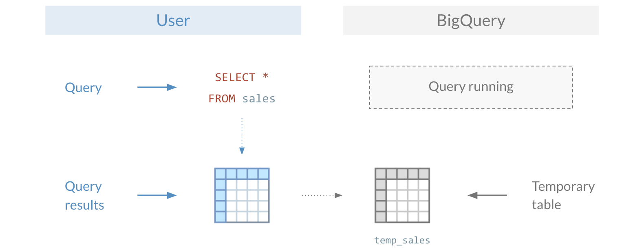Click the dotted blue downward arrow
The width and height of the screenshot is (644, 252).
pyautogui.click(x=242, y=136)
